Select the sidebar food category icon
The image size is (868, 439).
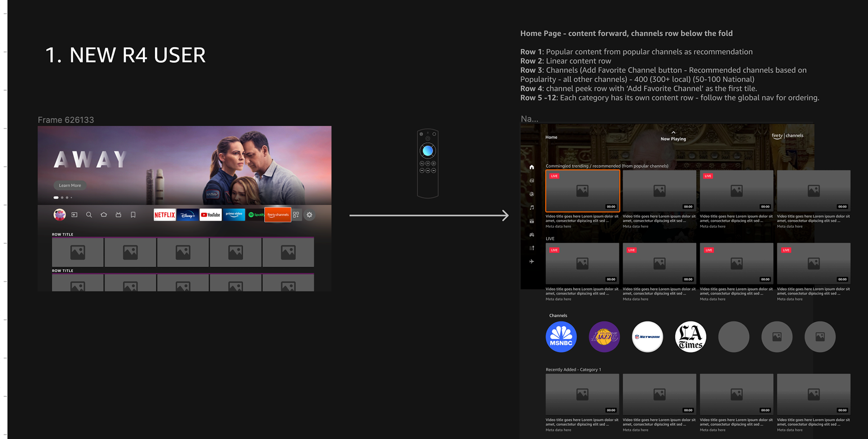pyautogui.click(x=532, y=248)
